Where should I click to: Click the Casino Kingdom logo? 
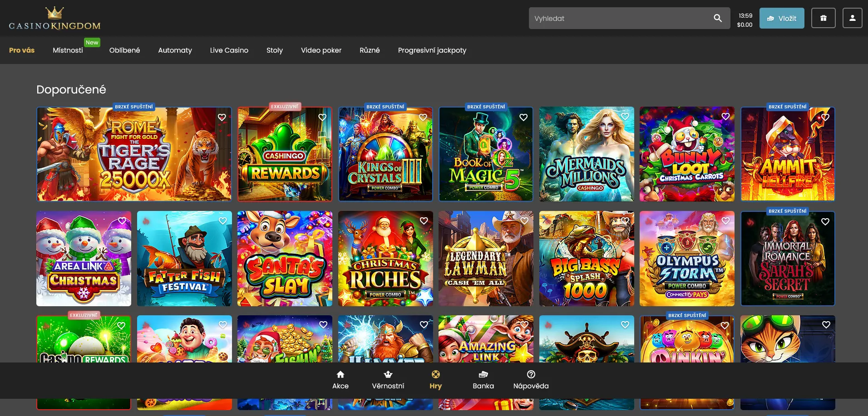click(54, 19)
